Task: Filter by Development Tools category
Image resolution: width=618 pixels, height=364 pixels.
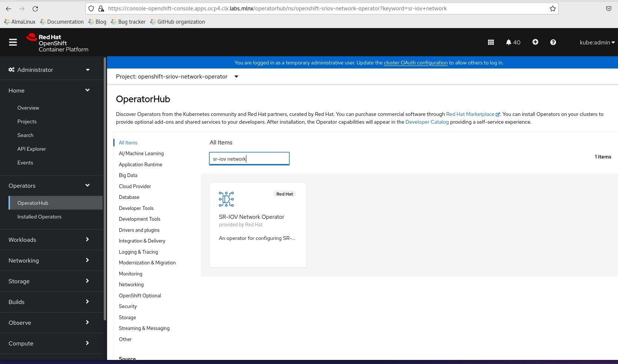Action: pyautogui.click(x=139, y=219)
